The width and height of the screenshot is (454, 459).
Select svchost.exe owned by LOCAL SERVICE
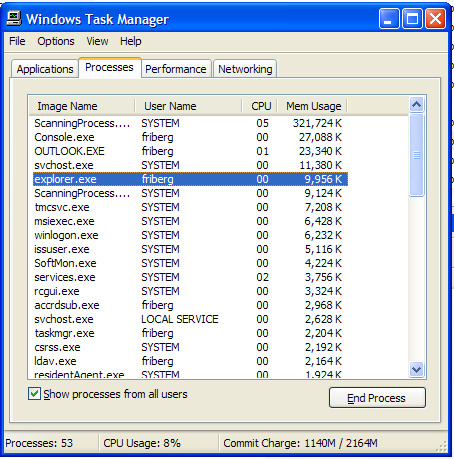click(x=190, y=319)
